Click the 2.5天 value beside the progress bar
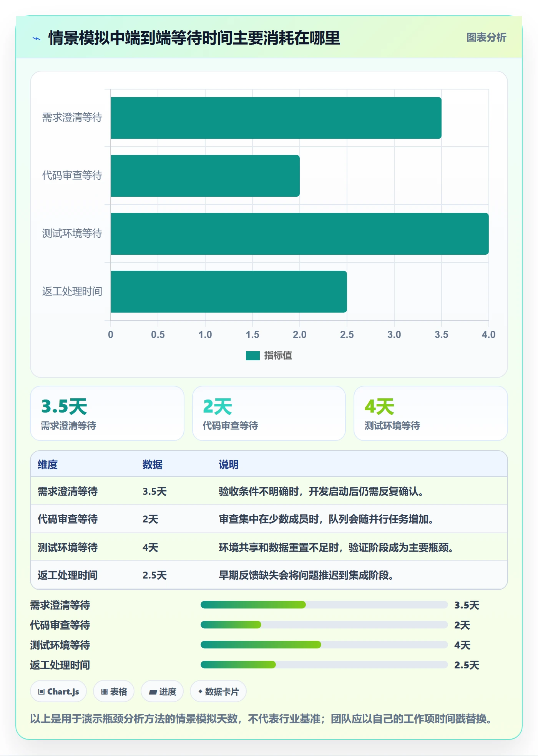Viewport: 538px width, 756px height. coord(467,665)
